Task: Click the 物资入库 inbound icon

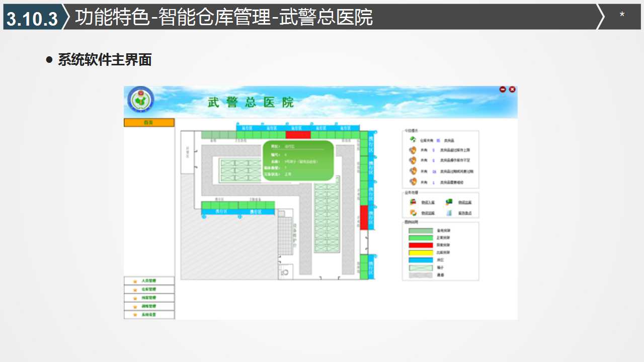Action: pyautogui.click(x=413, y=202)
